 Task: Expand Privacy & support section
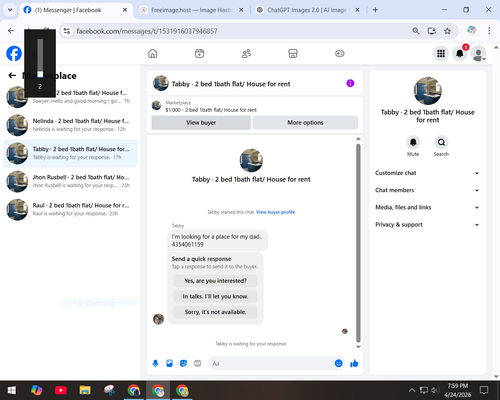(427, 225)
